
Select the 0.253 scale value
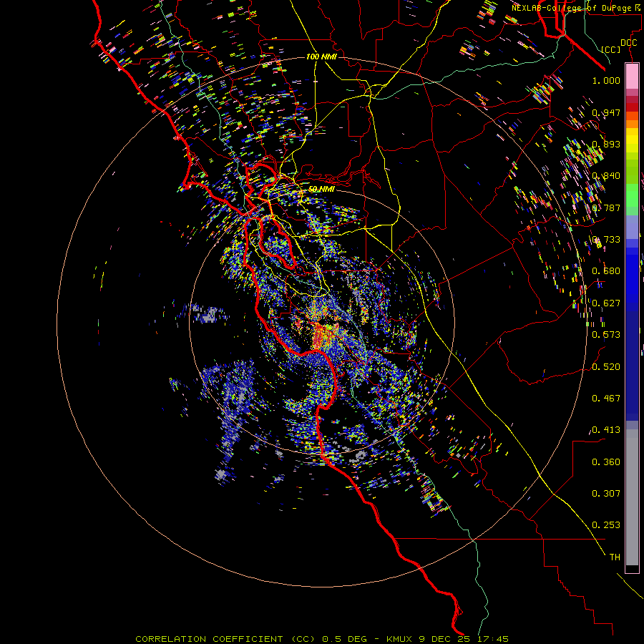tap(606, 525)
